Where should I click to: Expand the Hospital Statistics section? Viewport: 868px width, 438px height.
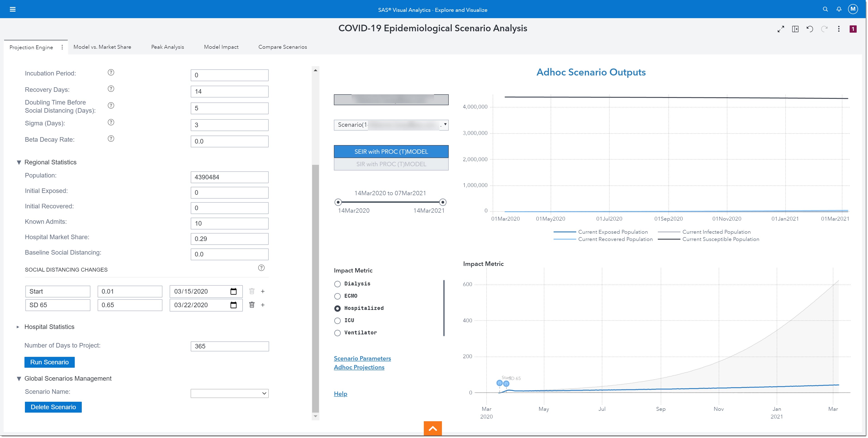[18, 327]
